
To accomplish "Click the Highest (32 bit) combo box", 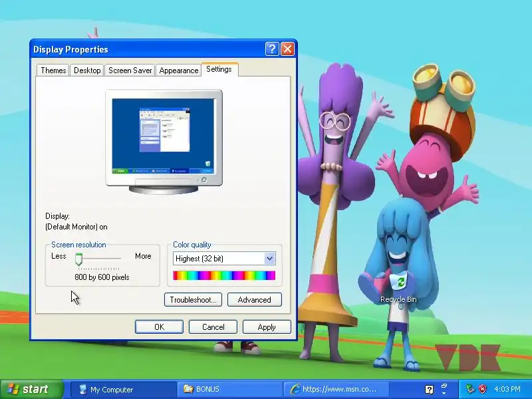I will coord(224,259).
